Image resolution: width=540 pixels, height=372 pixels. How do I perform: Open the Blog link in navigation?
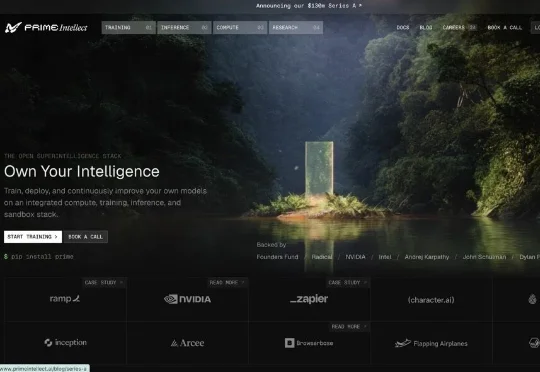426,28
